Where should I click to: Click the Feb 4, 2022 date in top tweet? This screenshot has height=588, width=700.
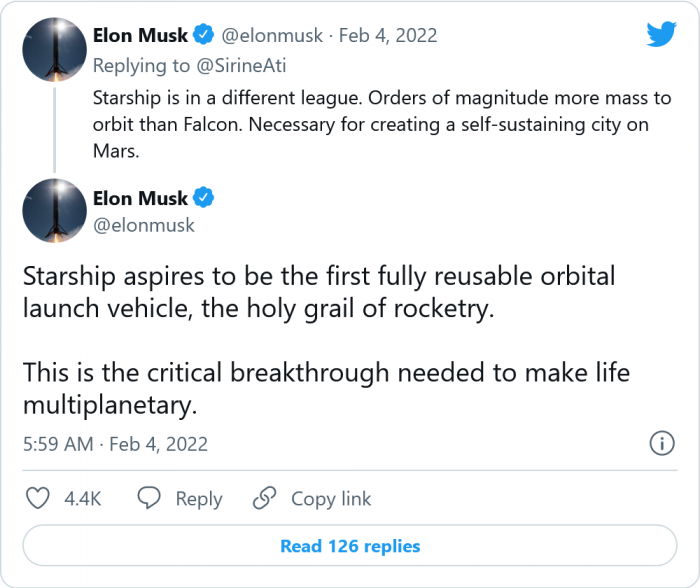[x=387, y=36]
